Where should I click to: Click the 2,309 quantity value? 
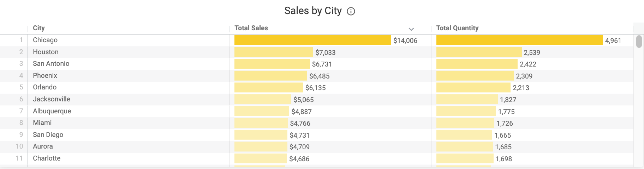tap(524, 76)
